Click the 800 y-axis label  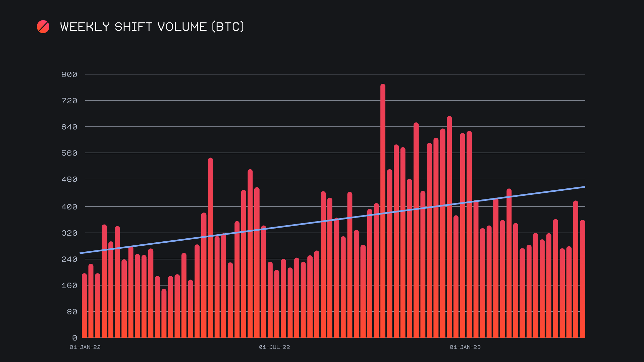[69, 74]
